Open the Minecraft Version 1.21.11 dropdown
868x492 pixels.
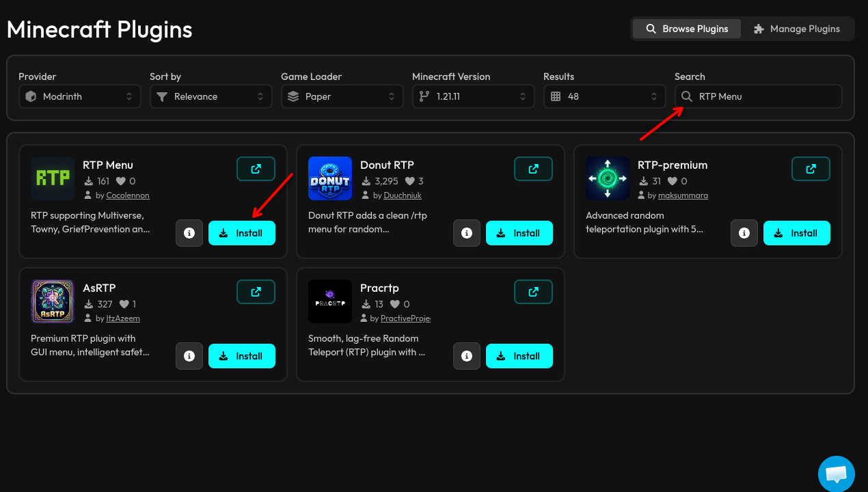point(472,96)
